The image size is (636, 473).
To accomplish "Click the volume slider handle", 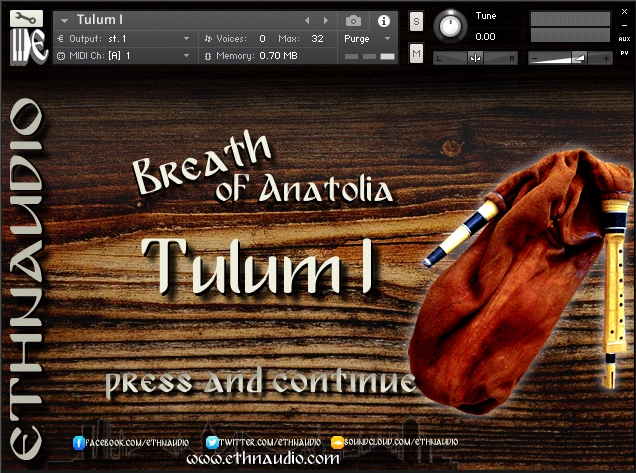I will (x=579, y=58).
